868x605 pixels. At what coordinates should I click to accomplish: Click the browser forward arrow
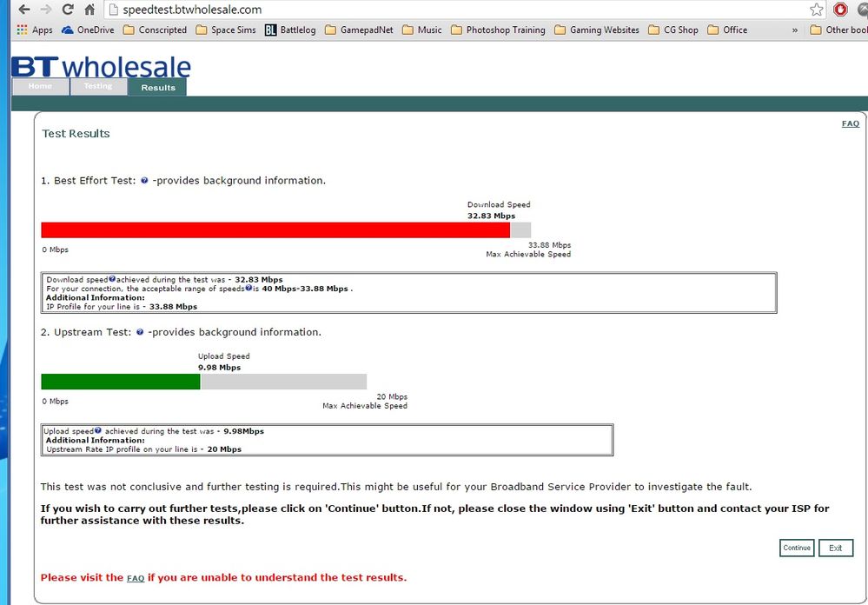pos(46,10)
